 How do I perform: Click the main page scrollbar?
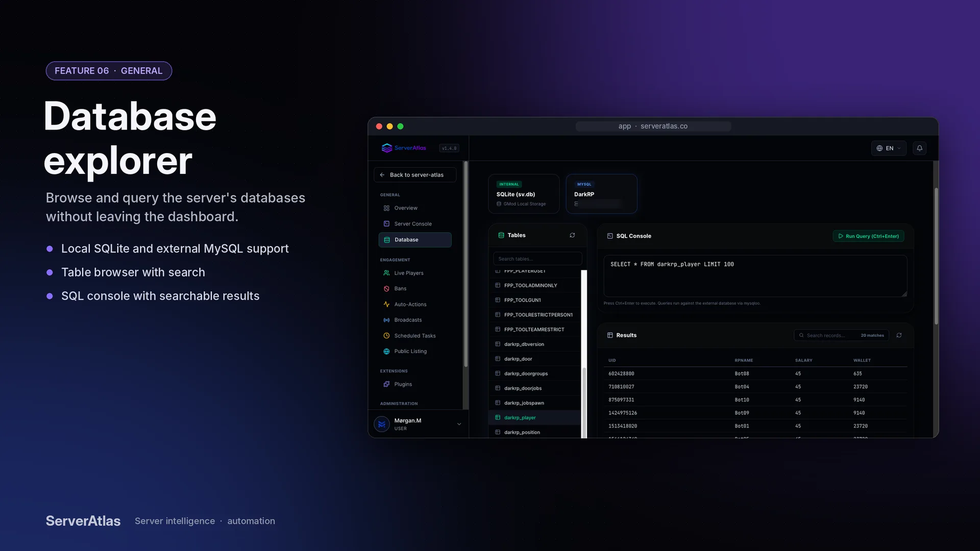936,256
